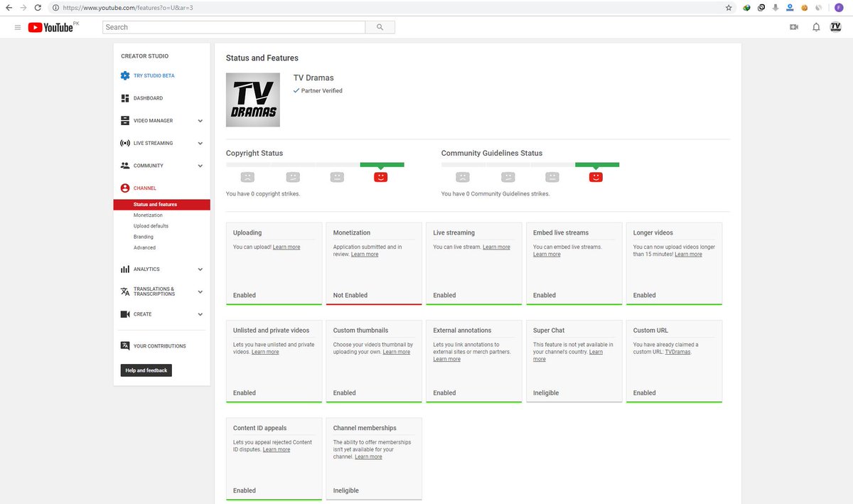853x504 pixels.
Task: Open Learn more in Monetization card
Action: click(x=365, y=254)
